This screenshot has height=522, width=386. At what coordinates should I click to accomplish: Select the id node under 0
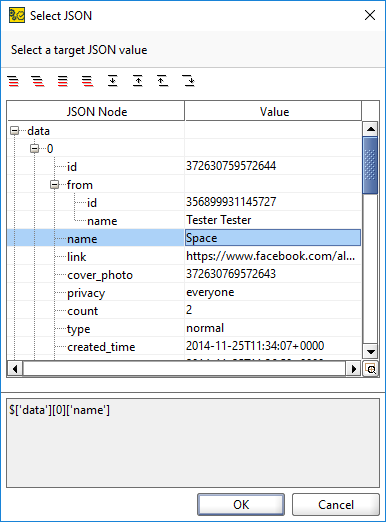point(72,167)
